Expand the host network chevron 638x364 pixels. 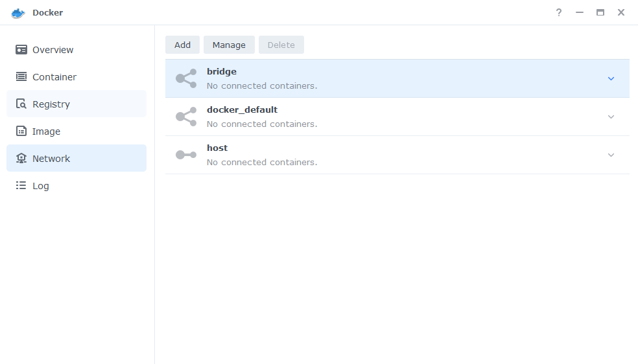pos(611,155)
